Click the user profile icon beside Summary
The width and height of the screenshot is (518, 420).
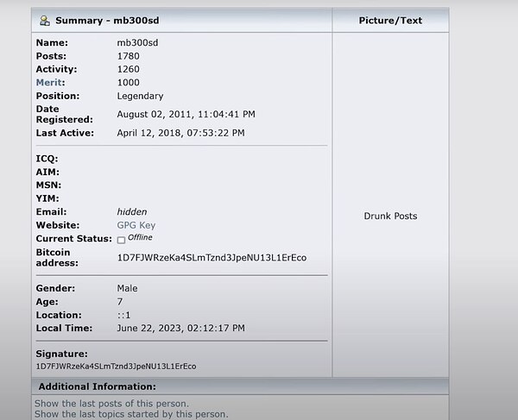[45, 21]
